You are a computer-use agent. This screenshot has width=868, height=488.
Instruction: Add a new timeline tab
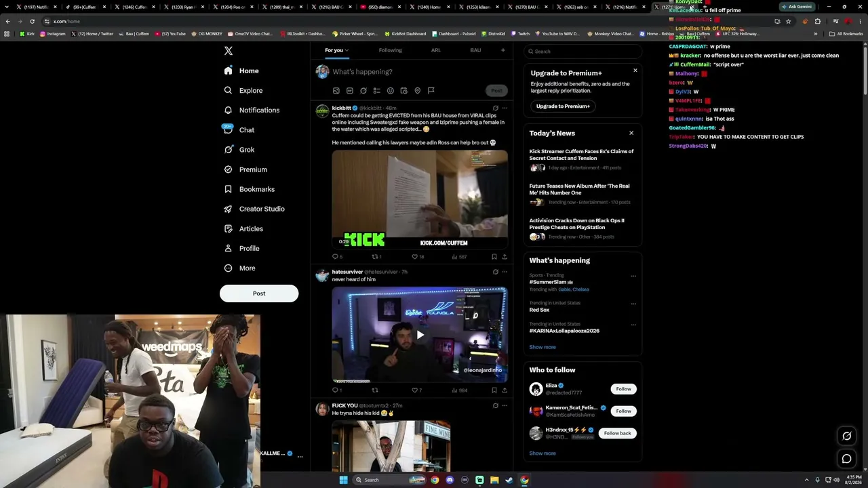tap(503, 50)
